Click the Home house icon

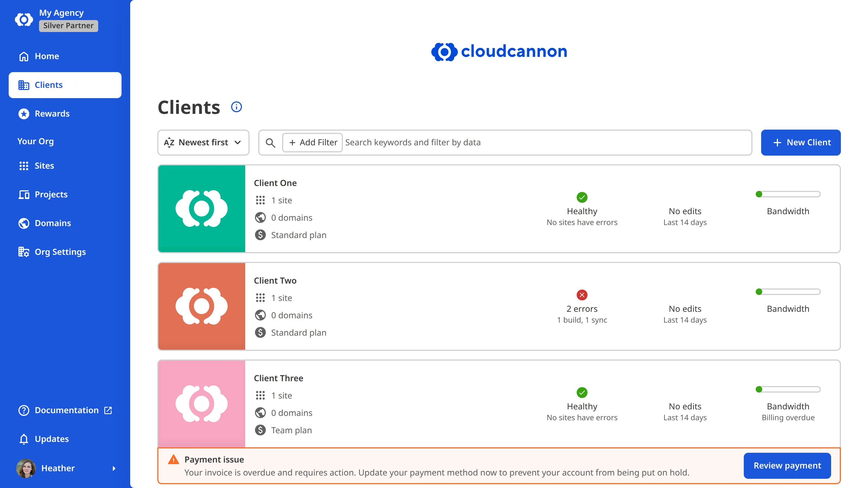pos(24,56)
